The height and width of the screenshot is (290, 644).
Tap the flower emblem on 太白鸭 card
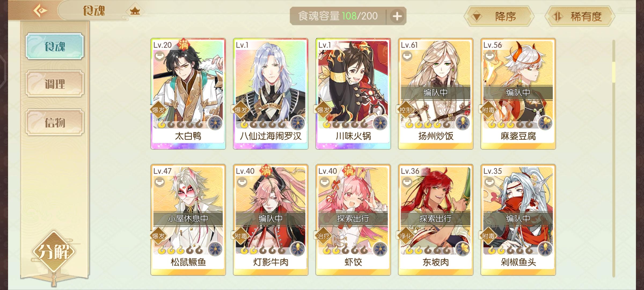215,123
